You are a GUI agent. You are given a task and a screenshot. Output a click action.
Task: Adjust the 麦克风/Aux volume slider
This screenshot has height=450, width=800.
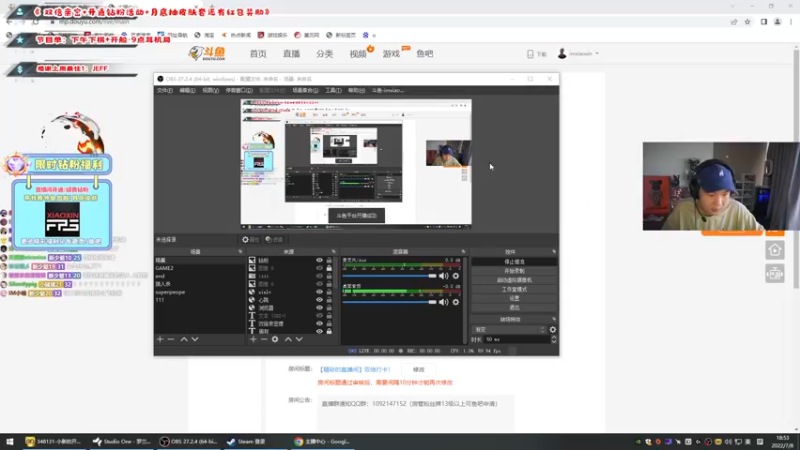tap(390, 276)
